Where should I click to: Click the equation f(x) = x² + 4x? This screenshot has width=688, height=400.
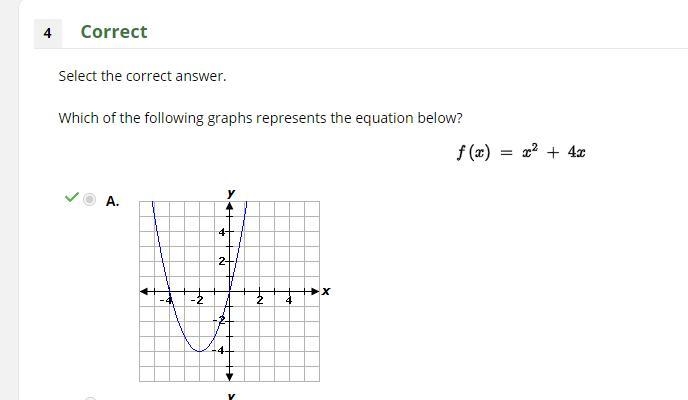(x=521, y=152)
